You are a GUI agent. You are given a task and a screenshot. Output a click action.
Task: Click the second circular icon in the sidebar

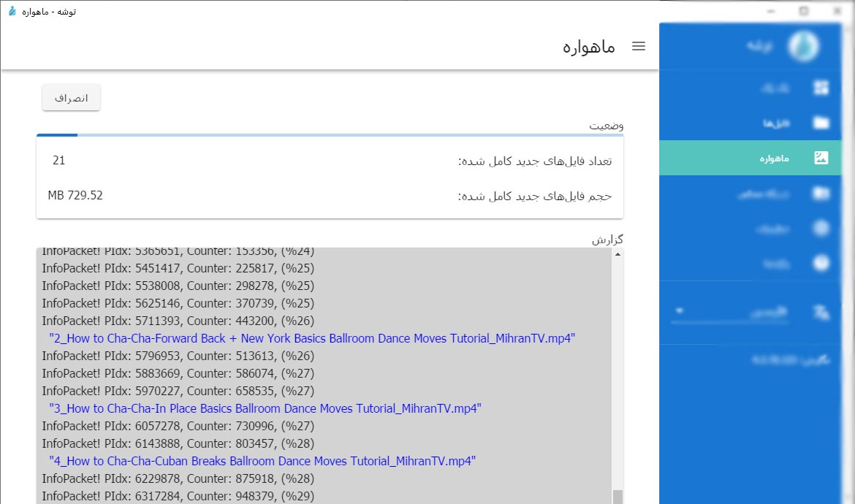coord(821,263)
